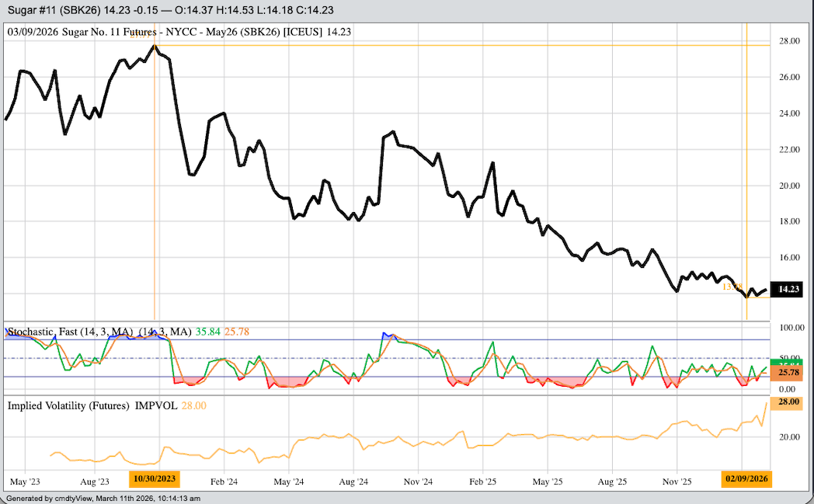814x504 pixels.
Task: Click the 0.00 stochastic axis label
Action: [787, 389]
